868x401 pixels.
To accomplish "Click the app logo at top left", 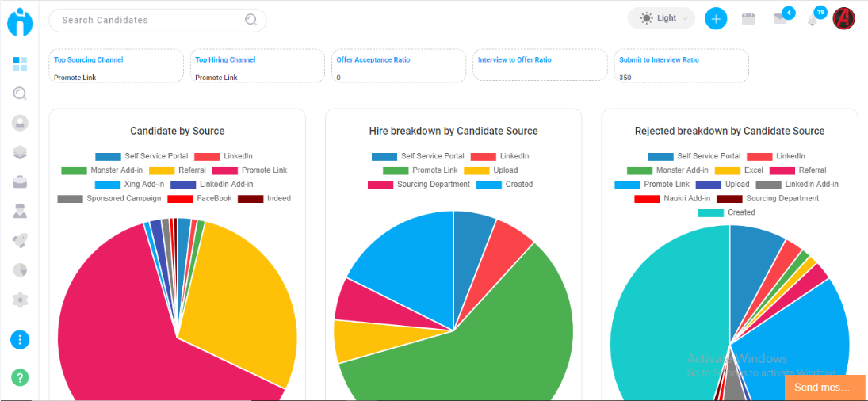I will click(20, 21).
